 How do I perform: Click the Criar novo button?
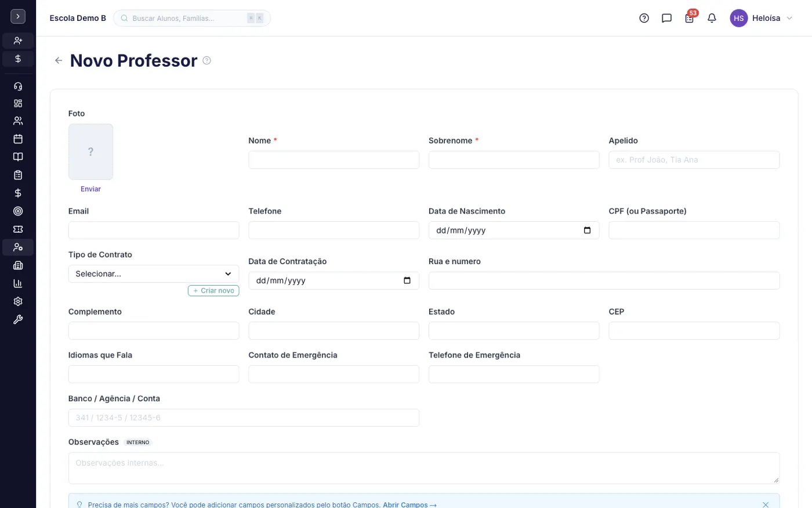[213, 290]
